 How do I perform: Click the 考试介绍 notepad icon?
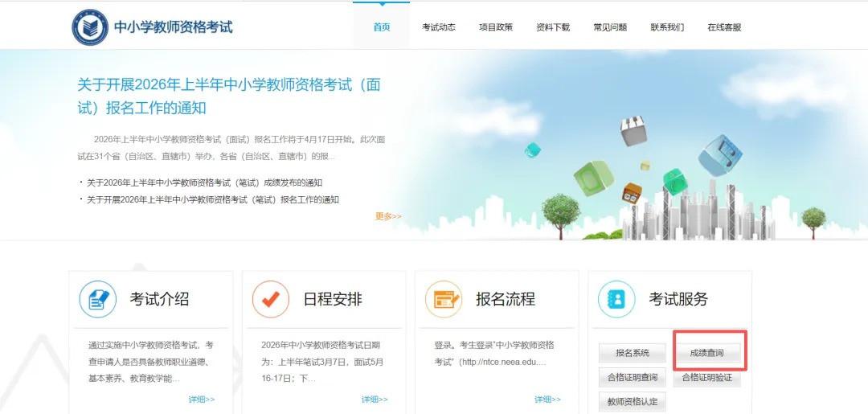(98, 300)
